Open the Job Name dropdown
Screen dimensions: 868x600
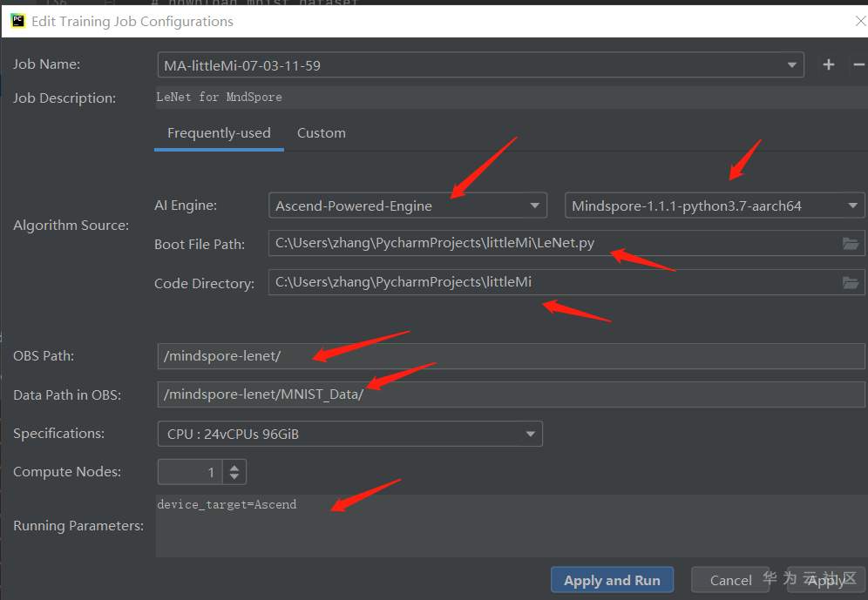click(791, 65)
